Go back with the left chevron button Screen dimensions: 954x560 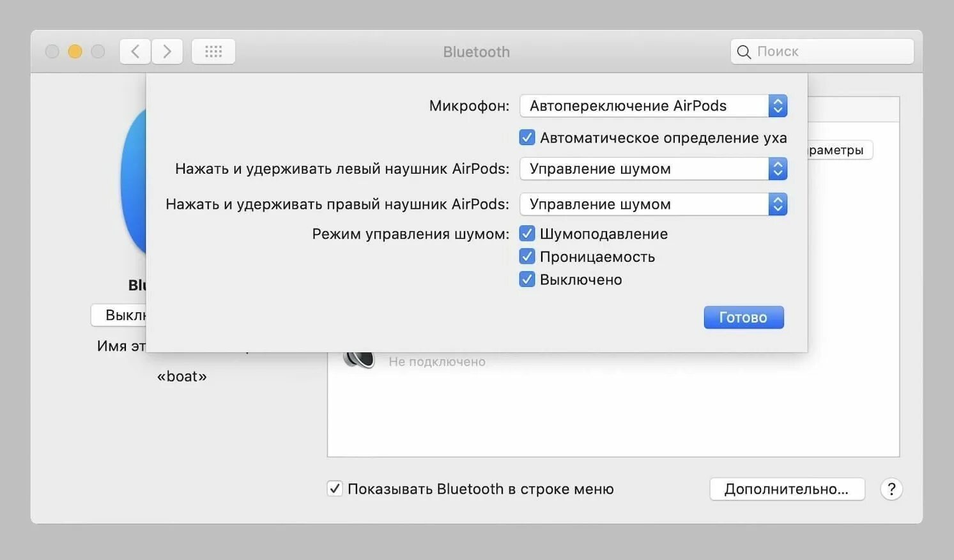(135, 52)
